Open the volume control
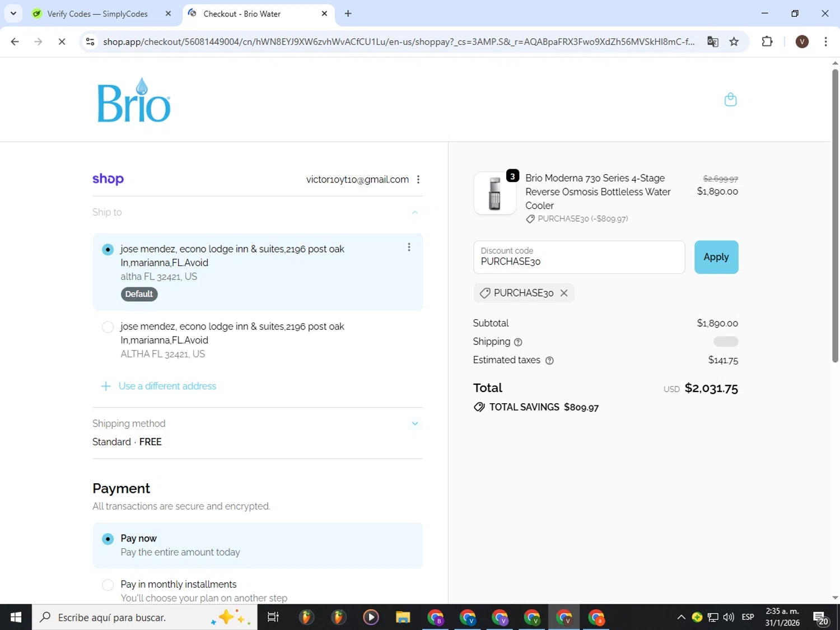This screenshot has height=630, width=840. [729, 617]
